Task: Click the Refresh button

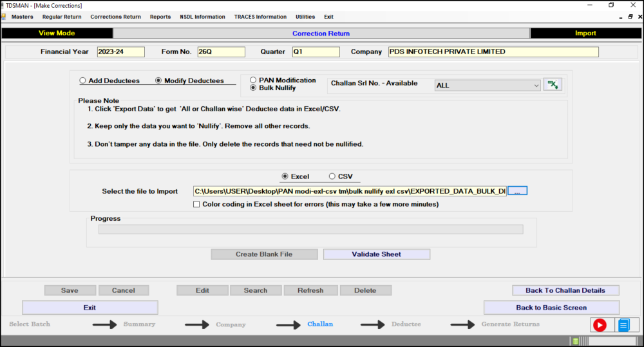Action: click(310, 290)
